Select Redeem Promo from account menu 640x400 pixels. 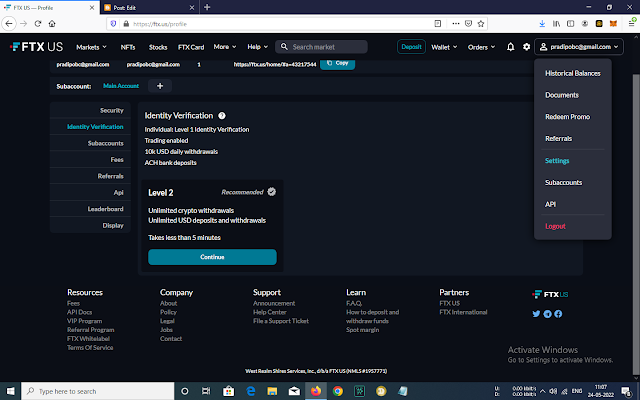(567, 117)
